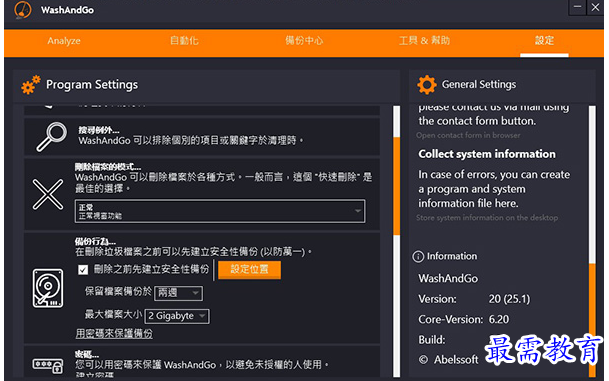This screenshot has width=609, height=381.
Task: Open the 兩週 backup retention dropdown
Action: coord(178,293)
